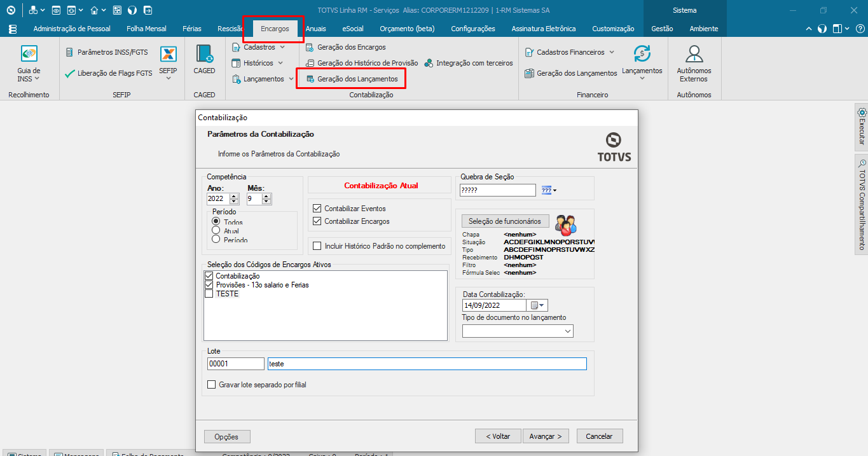Viewport: 868px width, 456px height.
Task: Open the TOTVS Compartilhamento side panel
Action: coord(862,204)
